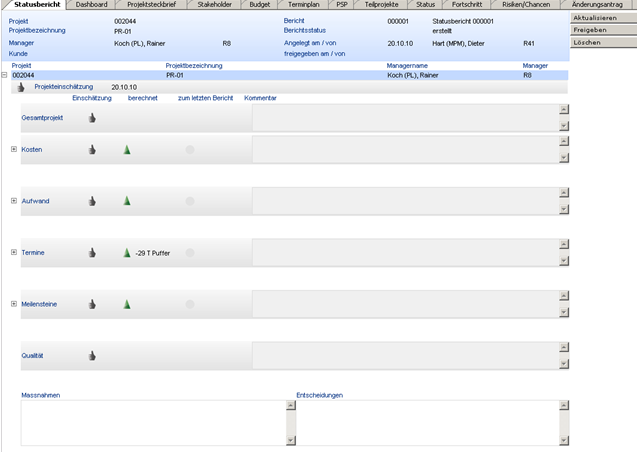Screen dimensions: 637x456
Task: Open the Projektsteckbrief tab
Action: pos(152,4)
